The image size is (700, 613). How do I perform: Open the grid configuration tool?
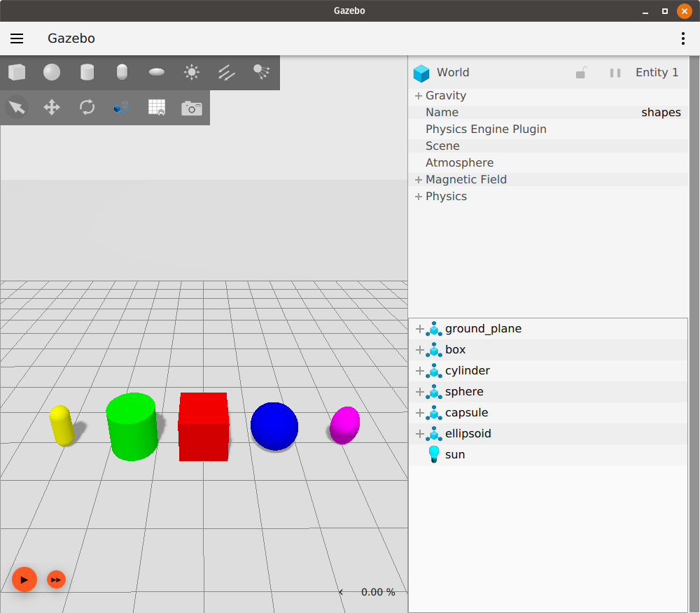coord(157,108)
